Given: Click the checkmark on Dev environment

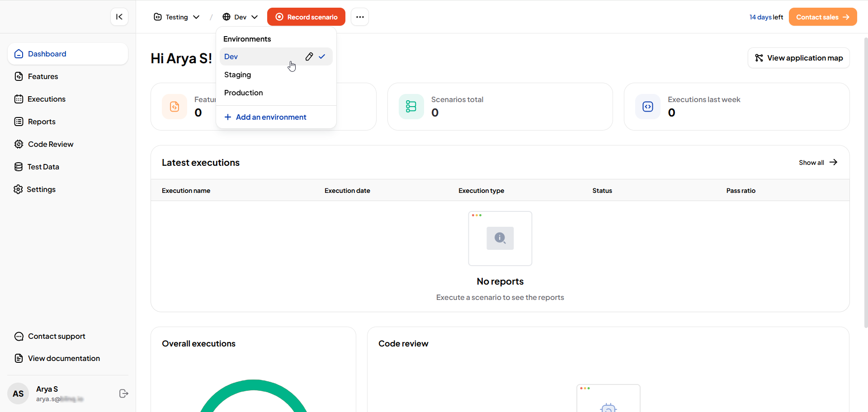Looking at the screenshot, I should tap(322, 56).
